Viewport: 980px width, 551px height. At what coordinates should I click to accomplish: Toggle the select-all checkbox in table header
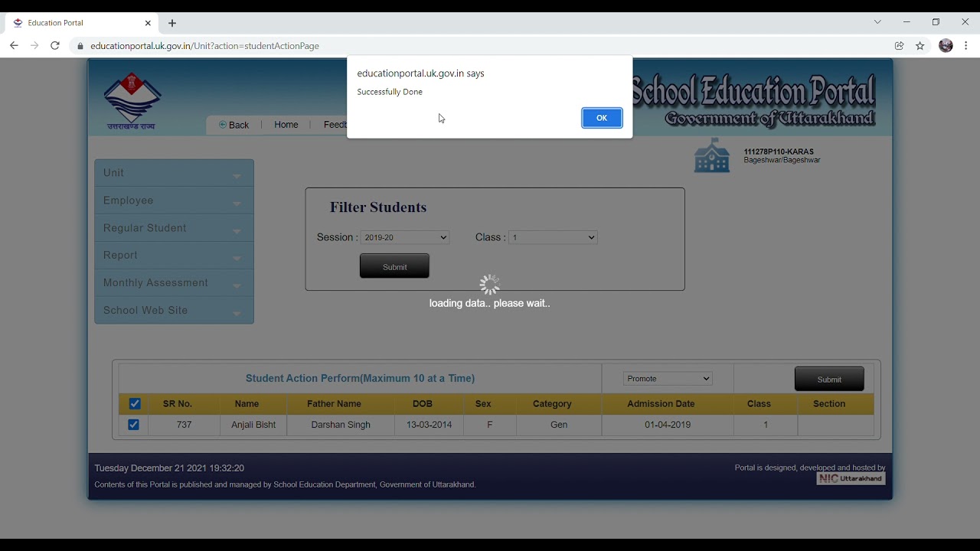click(135, 404)
